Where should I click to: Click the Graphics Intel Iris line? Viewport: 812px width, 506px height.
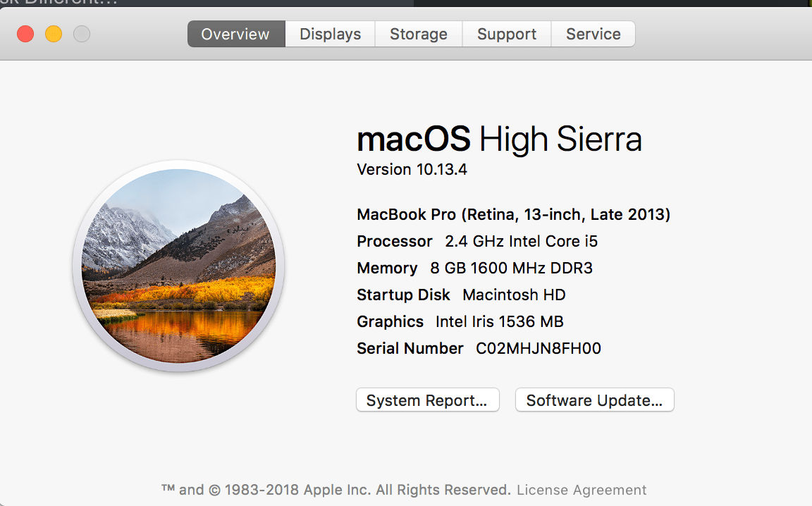[x=460, y=321]
